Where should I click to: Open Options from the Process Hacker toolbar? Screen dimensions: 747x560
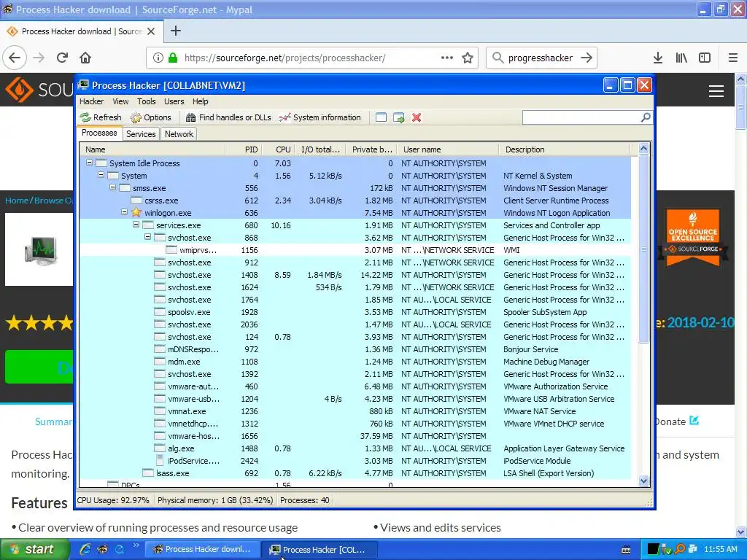(x=150, y=117)
